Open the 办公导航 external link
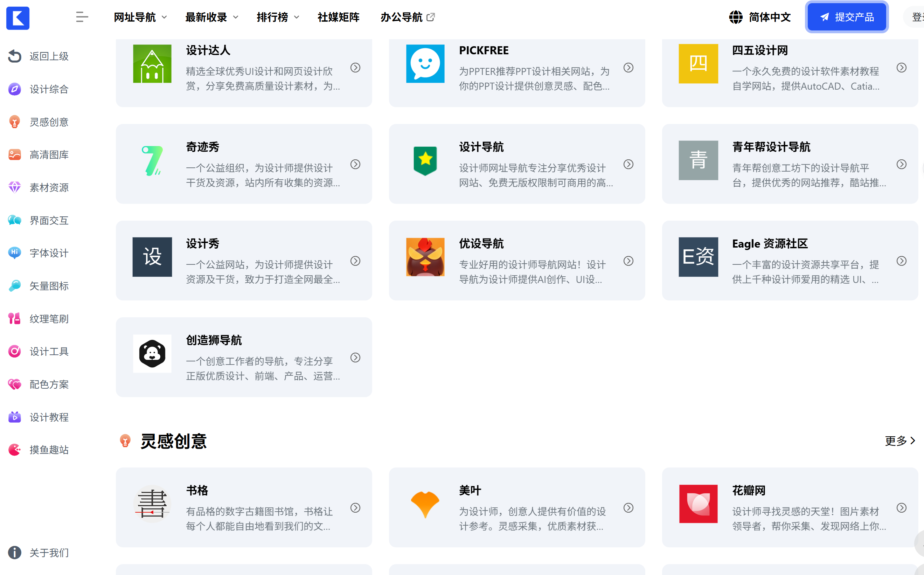Screen dimensions: 924x575 pyautogui.click(x=408, y=17)
